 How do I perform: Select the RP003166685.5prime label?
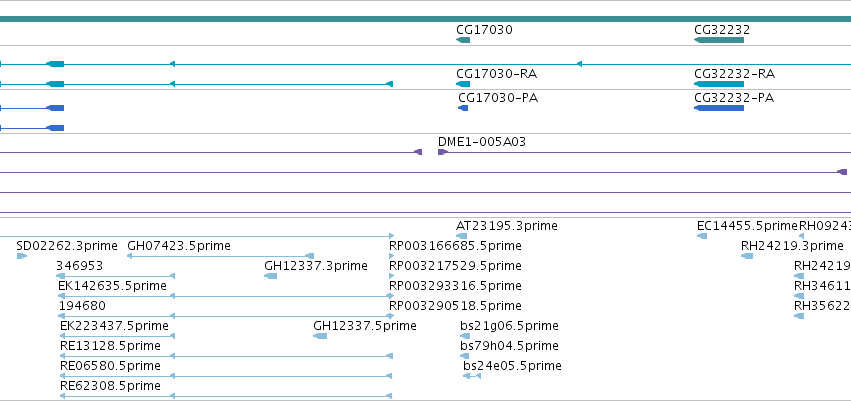pyautogui.click(x=455, y=246)
